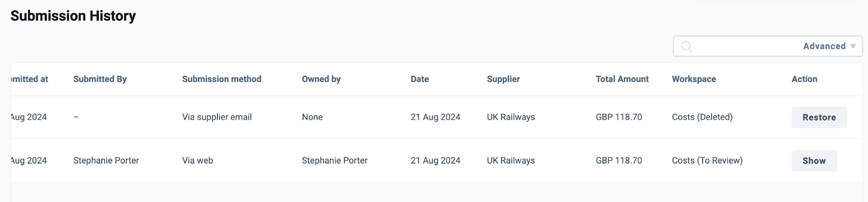Sort by Submitted By column header

[x=100, y=79]
